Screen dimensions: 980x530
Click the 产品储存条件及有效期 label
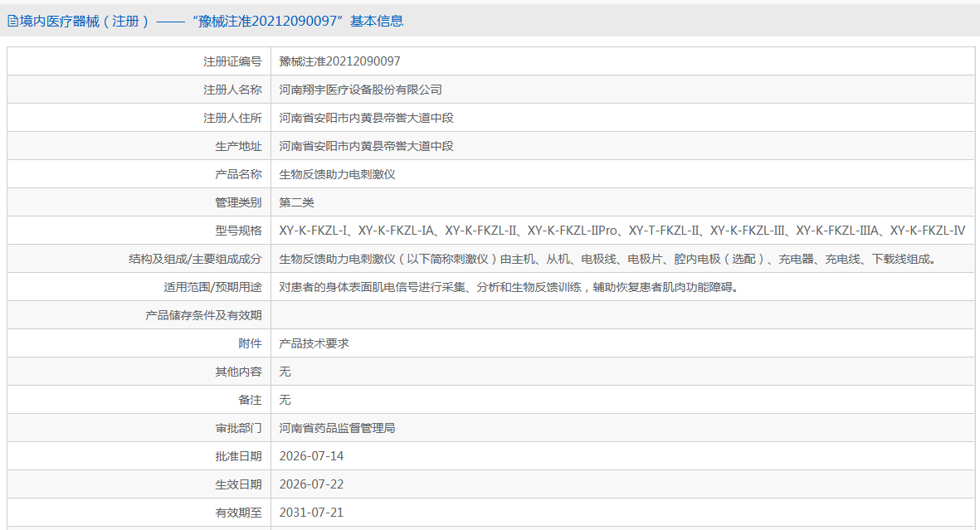tap(203, 315)
